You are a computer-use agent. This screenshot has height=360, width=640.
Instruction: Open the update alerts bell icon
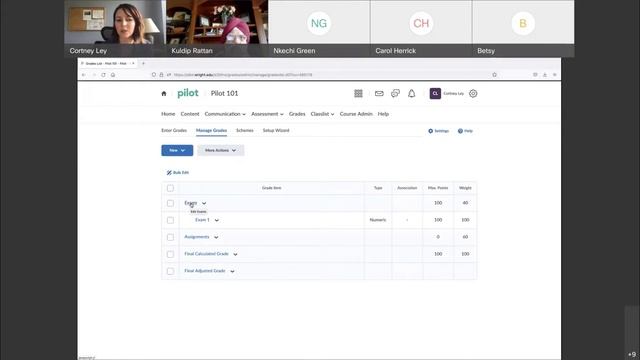point(411,93)
